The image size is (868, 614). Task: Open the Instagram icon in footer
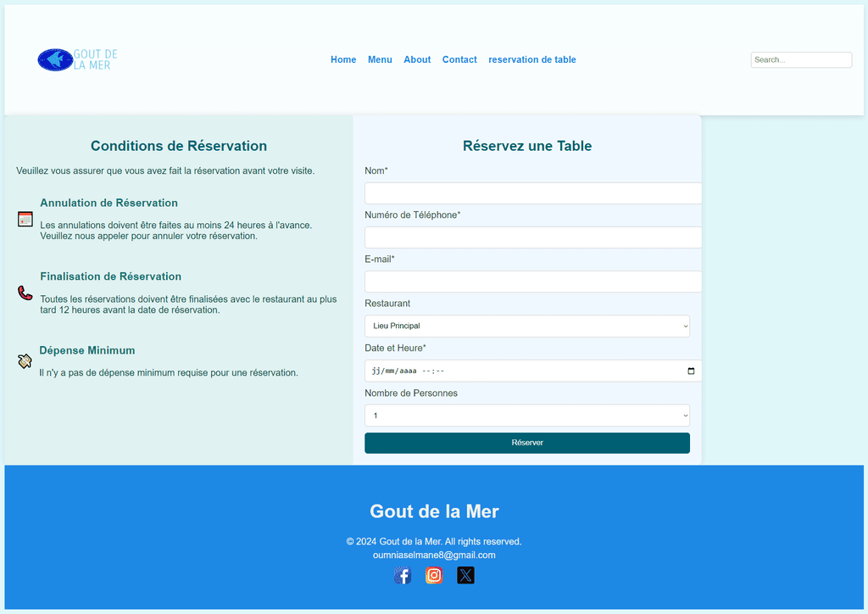[x=434, y=576]
